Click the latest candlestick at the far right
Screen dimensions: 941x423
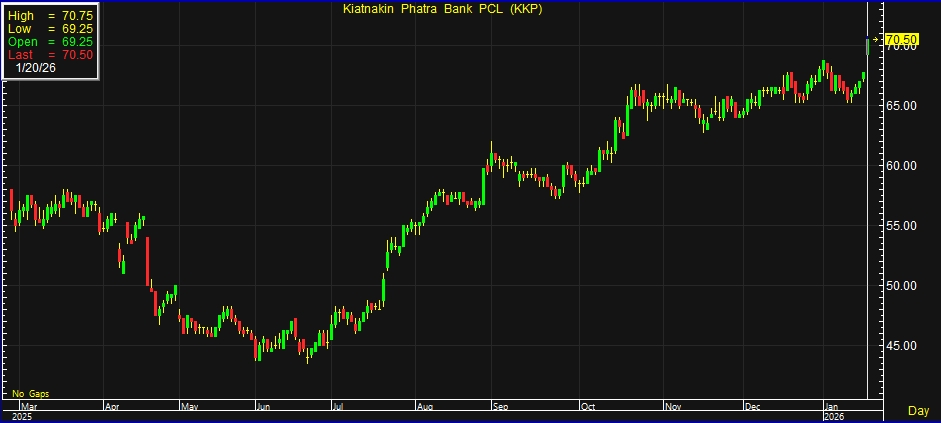867,45
